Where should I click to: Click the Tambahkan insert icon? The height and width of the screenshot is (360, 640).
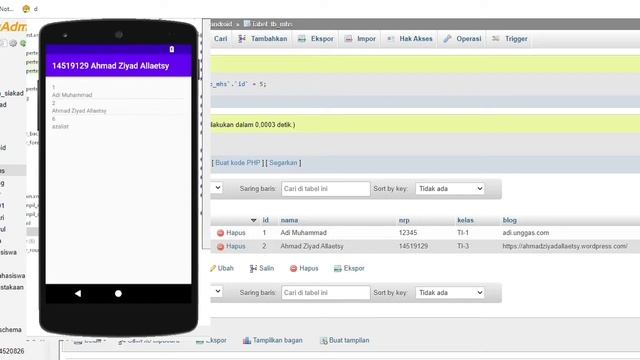(242, 39)
